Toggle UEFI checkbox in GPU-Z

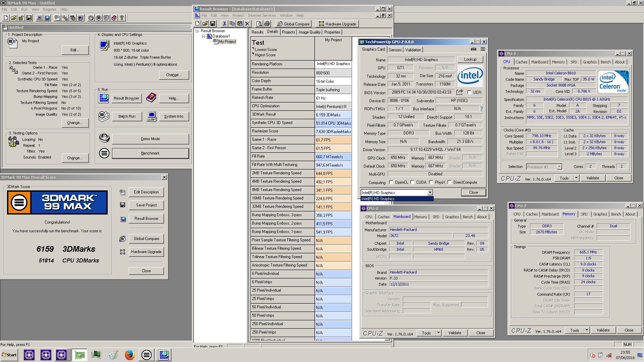pos(469,92)
